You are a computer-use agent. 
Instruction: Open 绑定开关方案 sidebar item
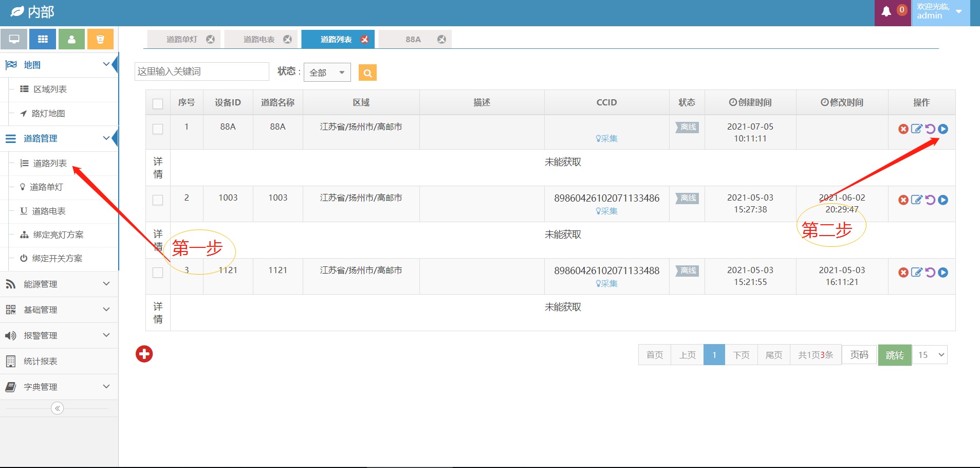click(x=57, y=258)
